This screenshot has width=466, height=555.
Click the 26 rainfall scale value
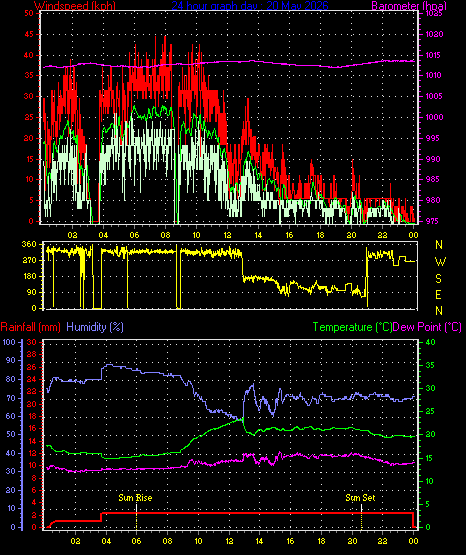32,367
